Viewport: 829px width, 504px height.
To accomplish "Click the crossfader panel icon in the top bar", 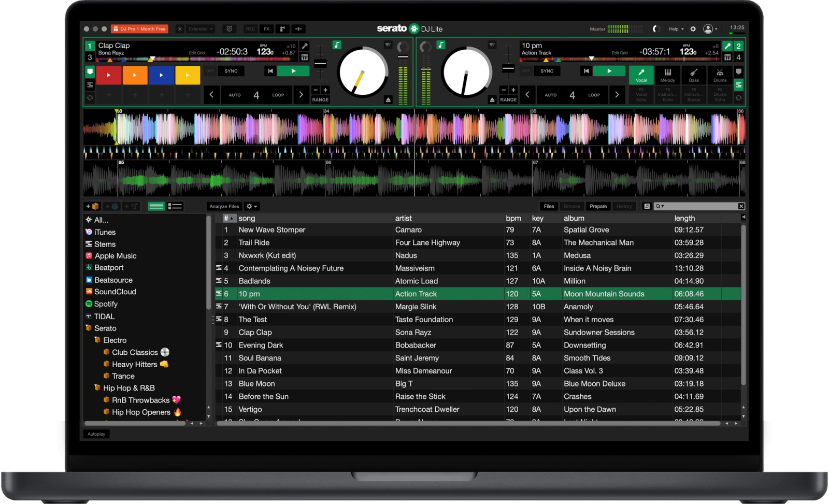I will click(x=298, y=29).
